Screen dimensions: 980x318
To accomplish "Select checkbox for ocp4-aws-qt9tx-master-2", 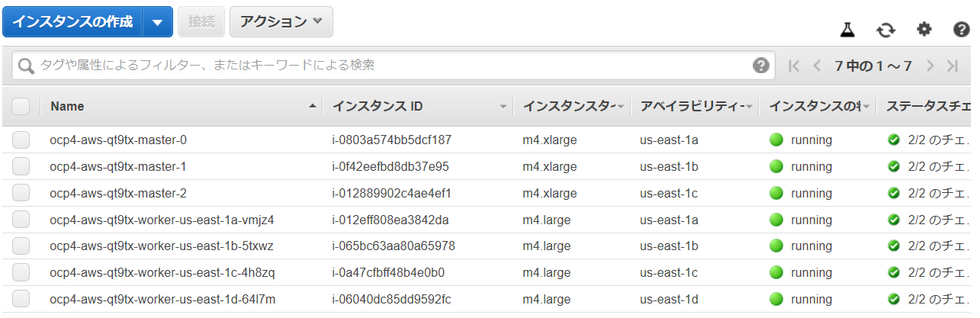I will pos(21,193).
